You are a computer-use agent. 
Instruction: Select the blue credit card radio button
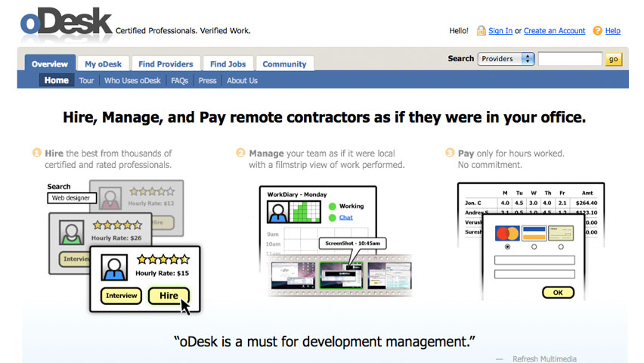(534, 247)
